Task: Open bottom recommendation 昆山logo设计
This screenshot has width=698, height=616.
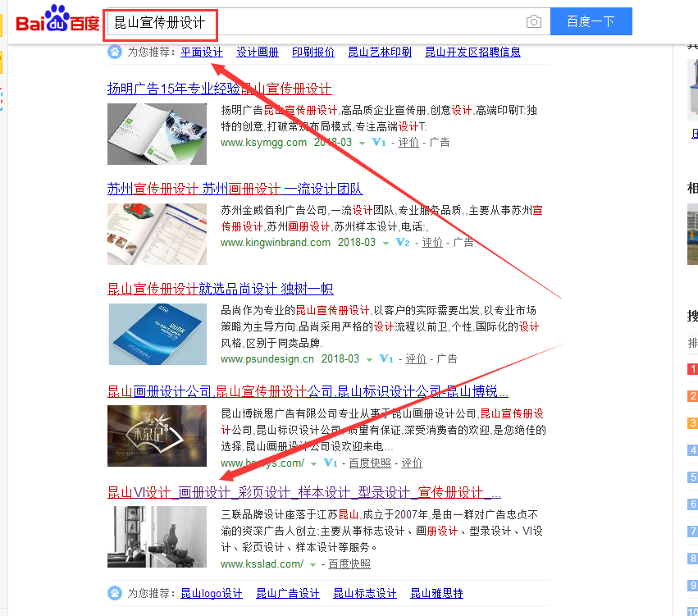Action: click(x=212, y=593)
